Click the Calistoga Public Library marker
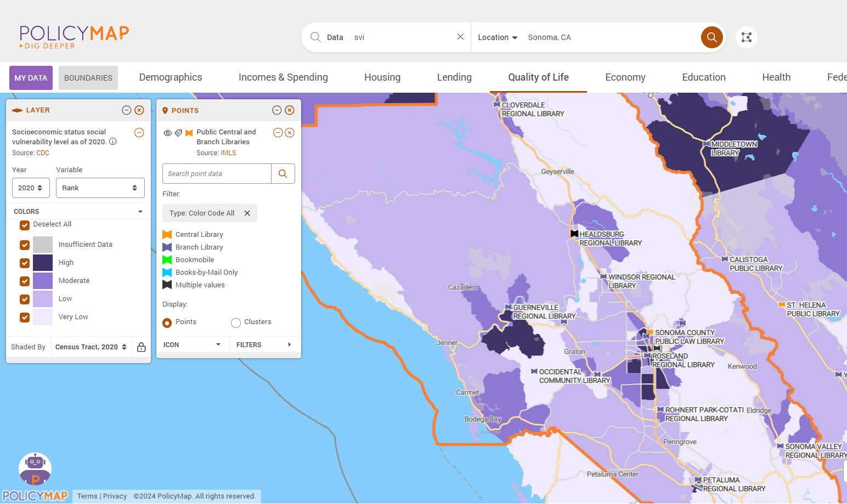 (x=725, y=259)
